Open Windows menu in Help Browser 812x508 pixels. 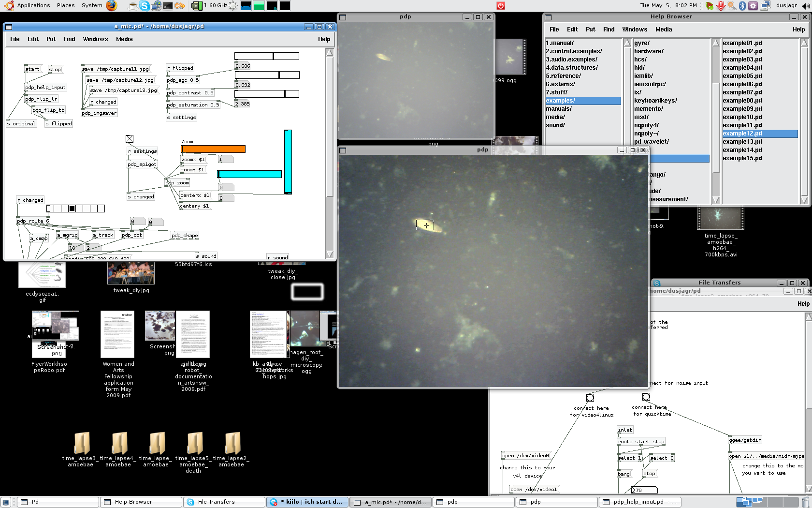[x=635, y=30]
